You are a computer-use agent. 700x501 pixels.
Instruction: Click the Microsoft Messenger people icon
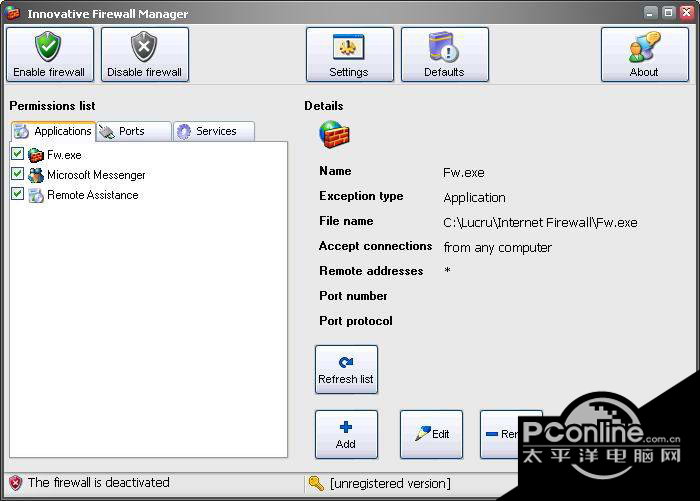[x=36, y=175]
